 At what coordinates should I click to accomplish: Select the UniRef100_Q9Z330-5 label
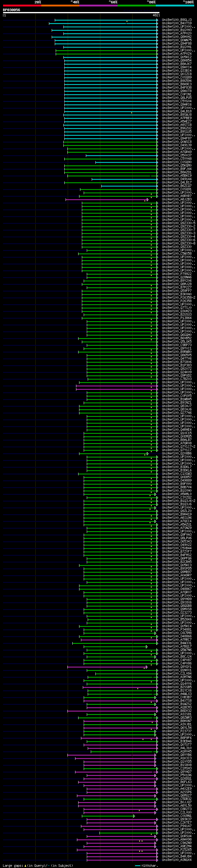(x=179, y=223)
